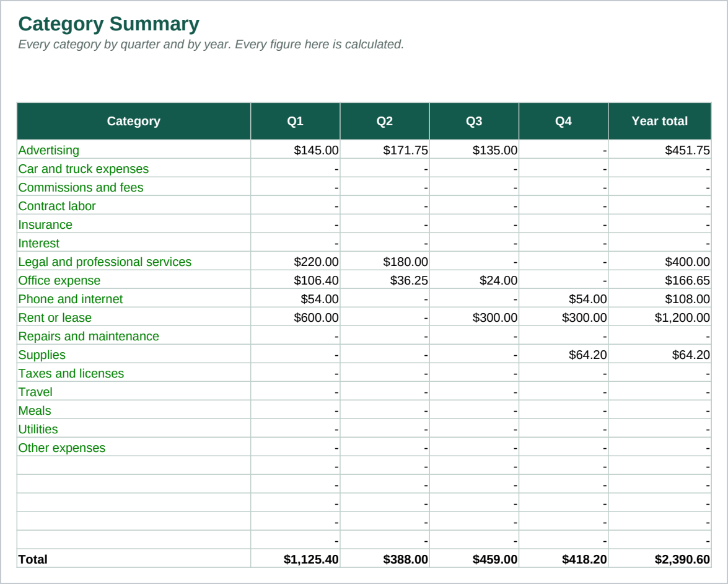Select Legal services Q2 cell $180.00
Image resolution: width=728 pixels, height=584 pixels.
385,261
